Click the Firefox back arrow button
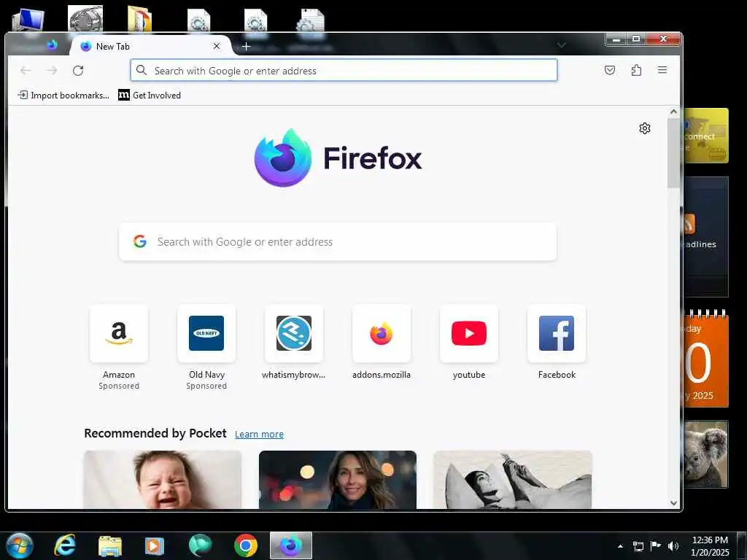 tap(26, 71)
